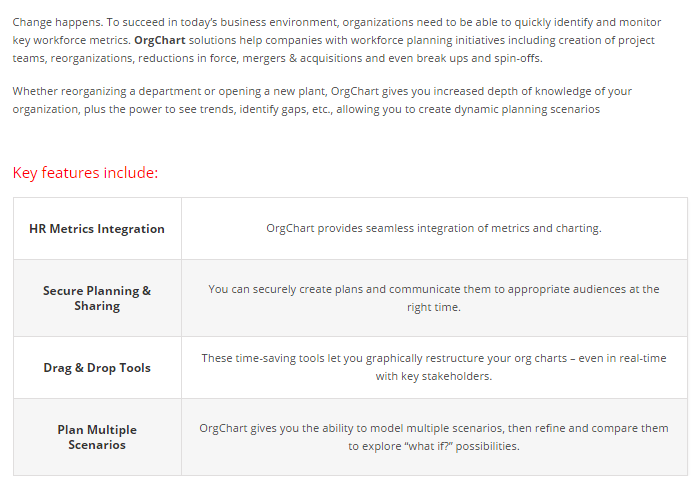Click the Plan Multiple Scenarios cell
Screen dimensions: 699x484
(x=97, y=437)
